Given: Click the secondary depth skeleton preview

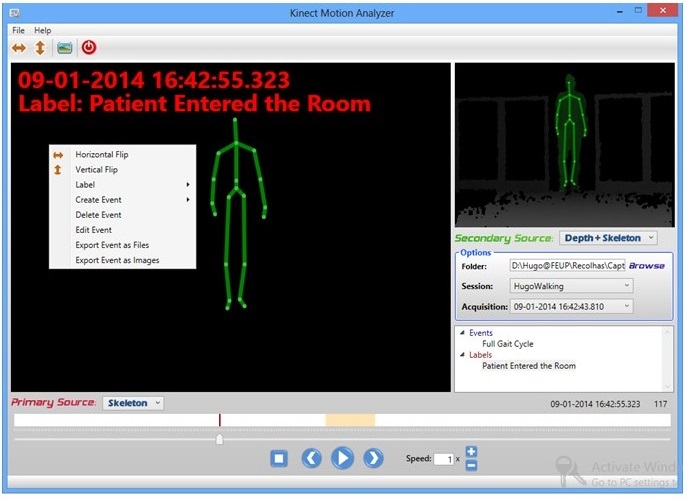Looking at the screenshot, I should (x=564, y=145).
